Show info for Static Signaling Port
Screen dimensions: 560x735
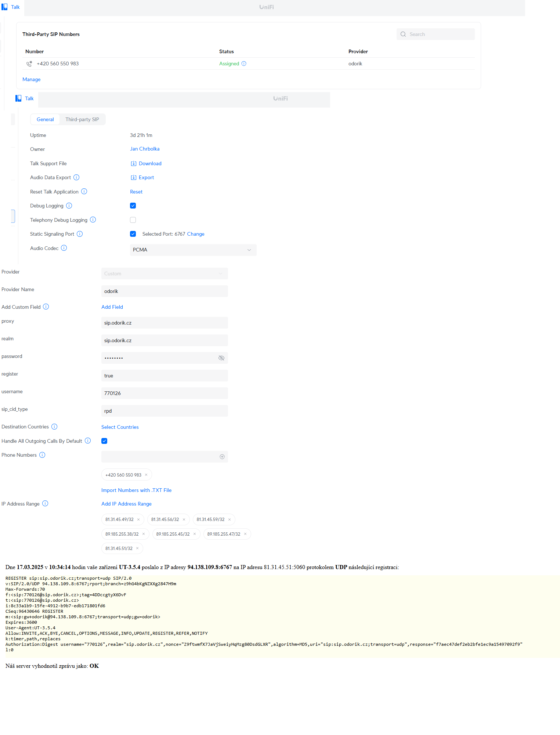pyautogui.click(x=80, y=234)
